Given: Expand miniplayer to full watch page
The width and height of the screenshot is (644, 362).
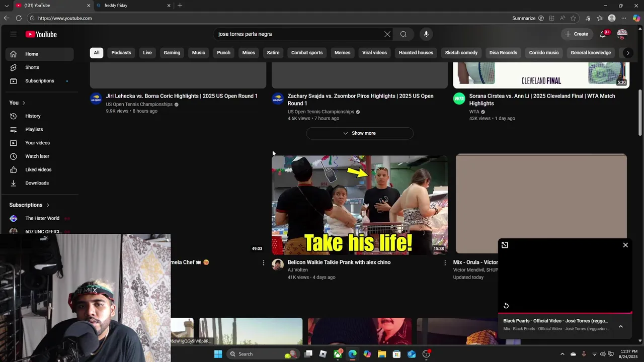Looking at the screenshot, I should 505,245.
